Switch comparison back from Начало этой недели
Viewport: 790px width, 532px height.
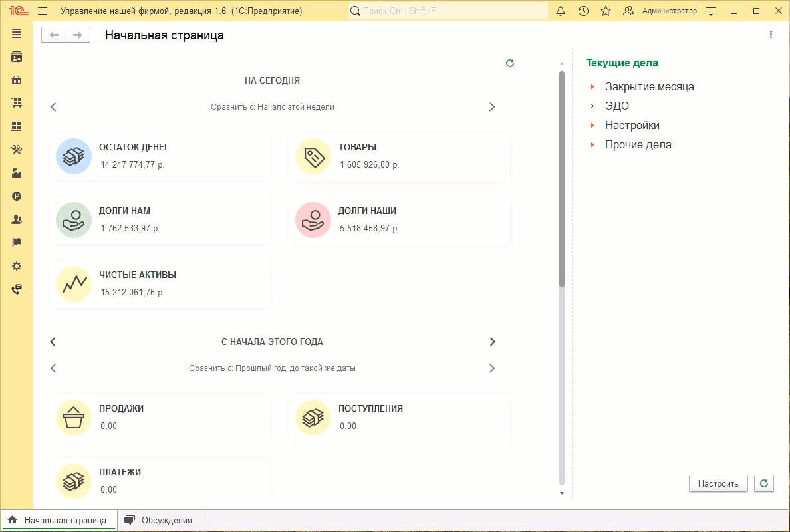[54, 107]
